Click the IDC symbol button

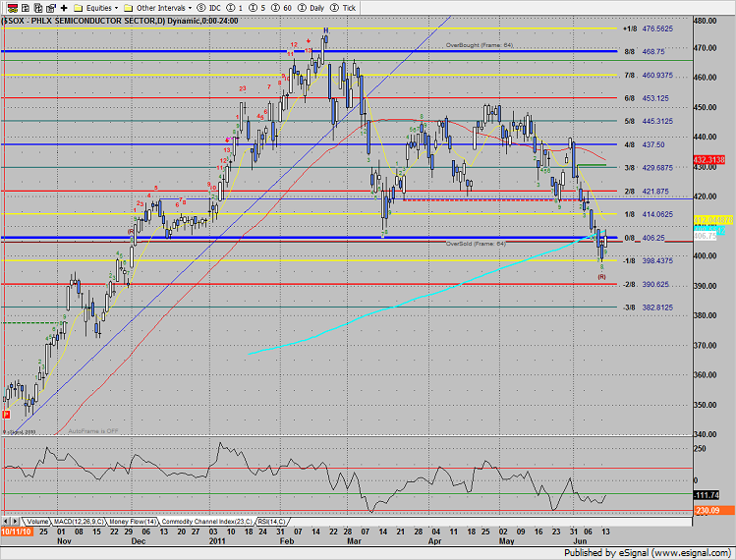coord(209,8)
